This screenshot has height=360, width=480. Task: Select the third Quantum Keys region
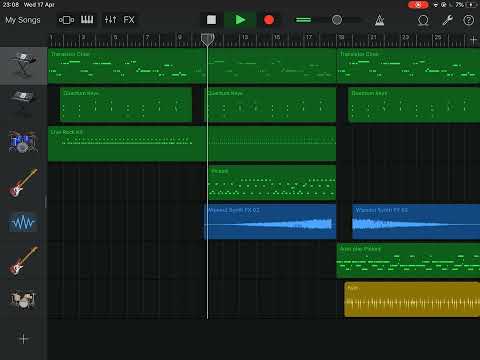[x=414, y=104]
